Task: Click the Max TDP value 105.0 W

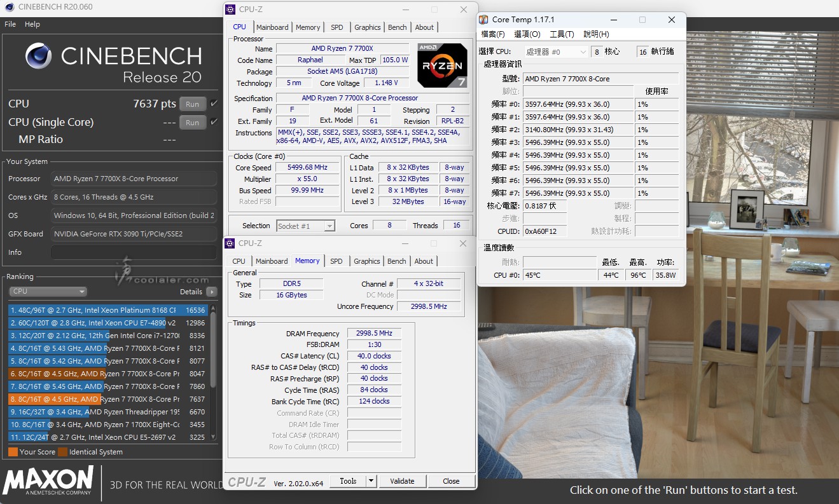Action: (x=396, y=60)
